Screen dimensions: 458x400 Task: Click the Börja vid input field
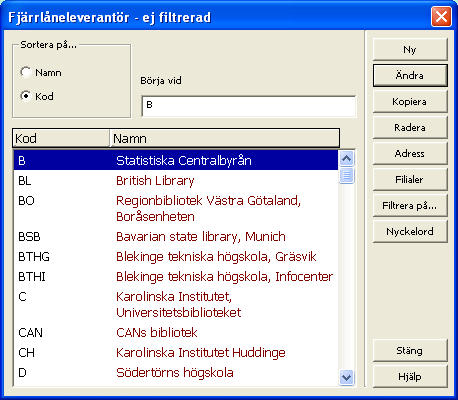tap(249, 106)
